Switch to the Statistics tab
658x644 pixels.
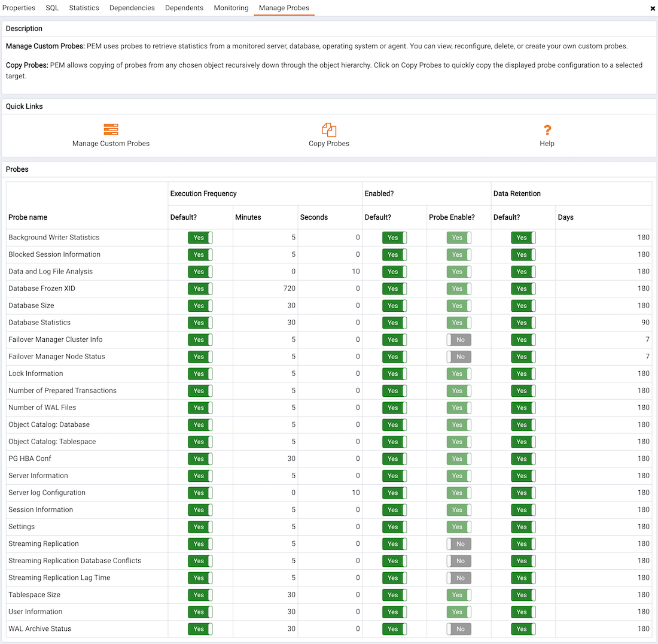(84, 8)
